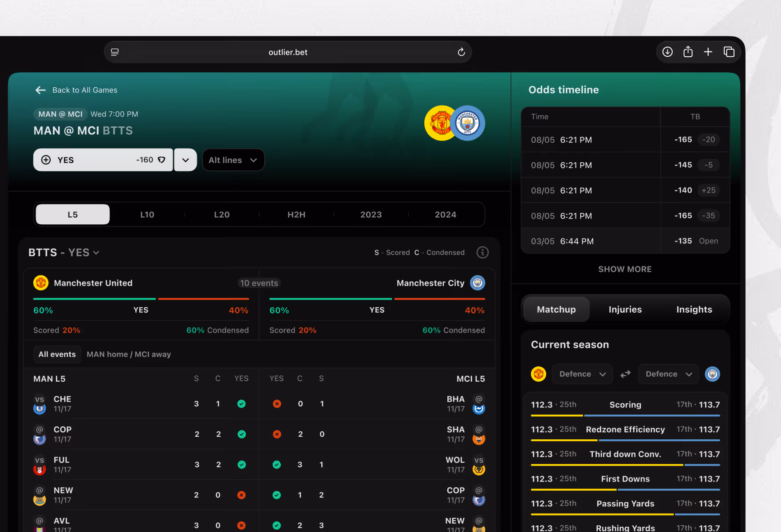
Task: Switch to the H2H tab
Action: [x=296, y=215]
